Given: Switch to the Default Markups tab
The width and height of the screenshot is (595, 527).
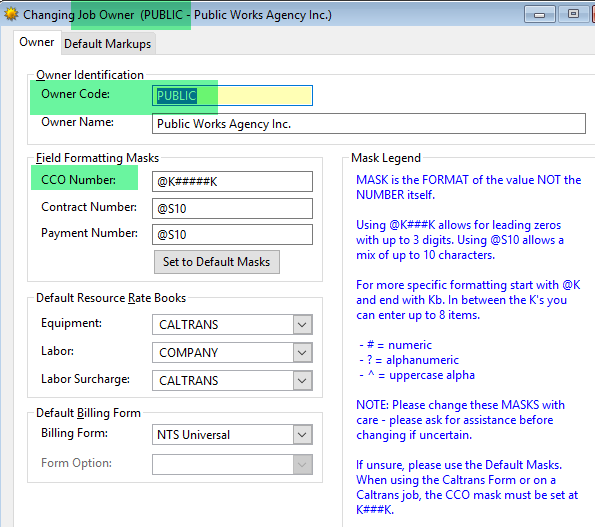Looking at the screenshot, I should (107, 44).
